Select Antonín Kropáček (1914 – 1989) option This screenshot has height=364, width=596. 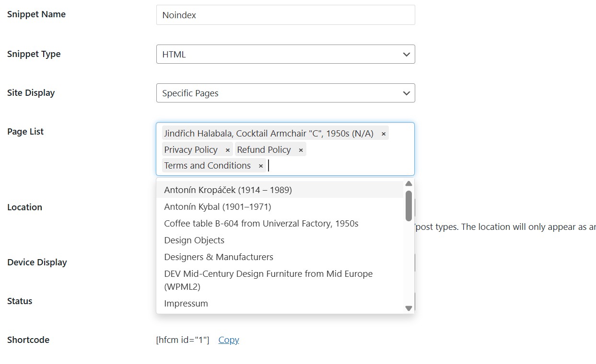[x=228, y=190]
